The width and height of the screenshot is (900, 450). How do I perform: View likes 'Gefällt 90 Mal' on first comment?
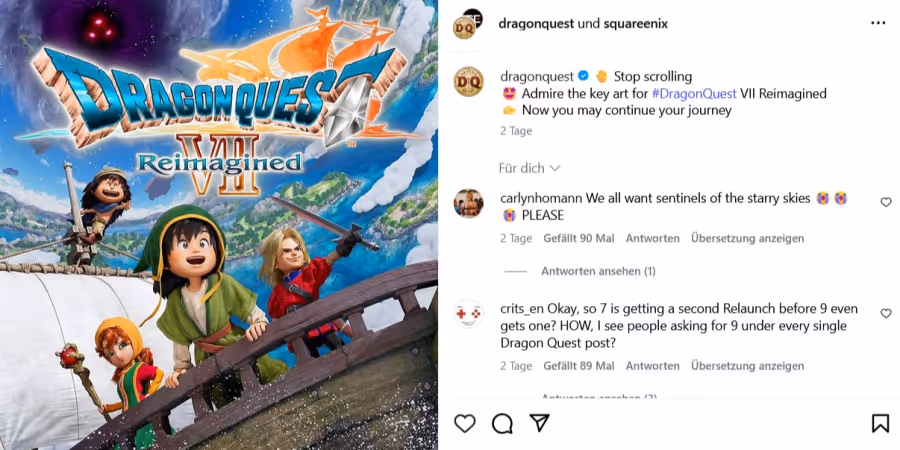tap(579, 238)
